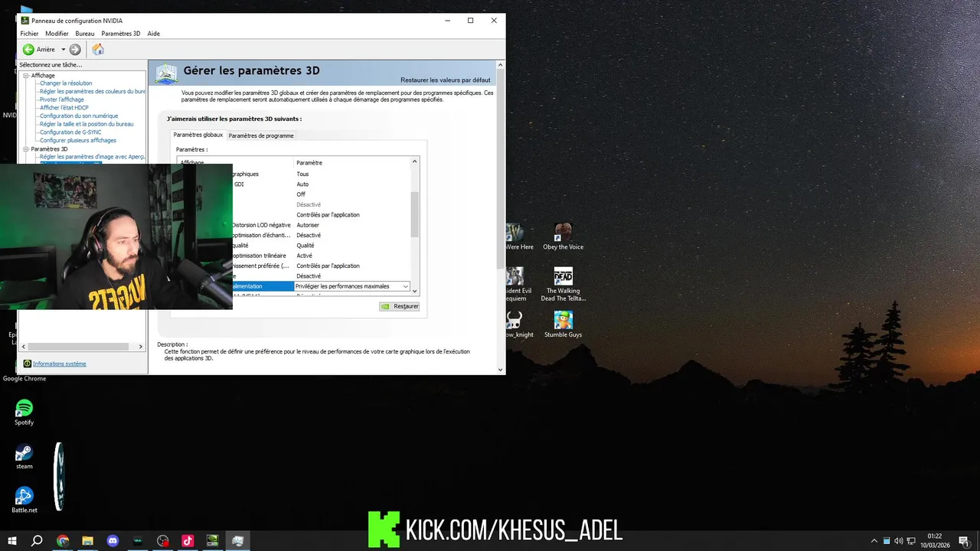Collapse the Paramètres 3D tree node
This screenshot has width=980, height=551.
26,149
